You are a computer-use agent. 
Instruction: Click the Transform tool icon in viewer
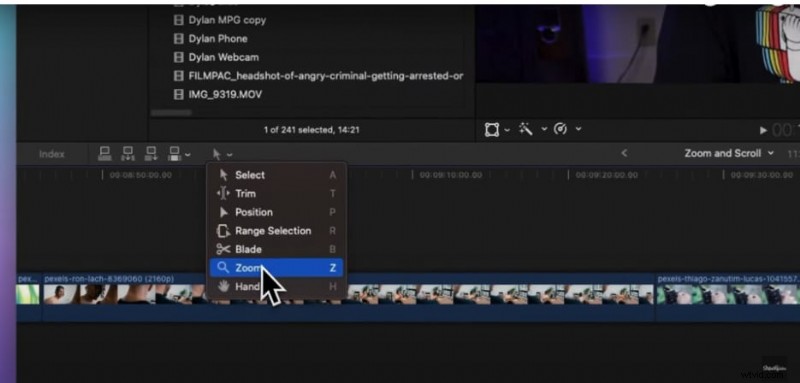click(491, 130)
